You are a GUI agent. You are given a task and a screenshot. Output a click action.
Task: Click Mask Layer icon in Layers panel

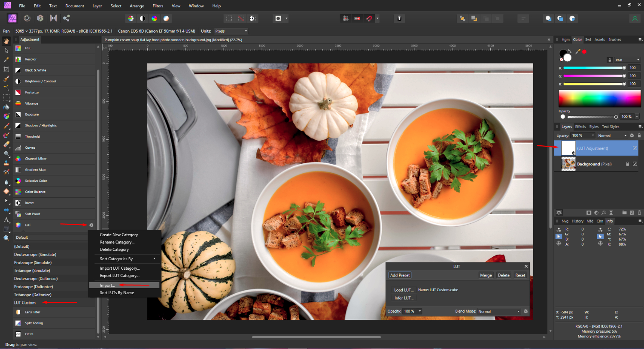point(589,213)
